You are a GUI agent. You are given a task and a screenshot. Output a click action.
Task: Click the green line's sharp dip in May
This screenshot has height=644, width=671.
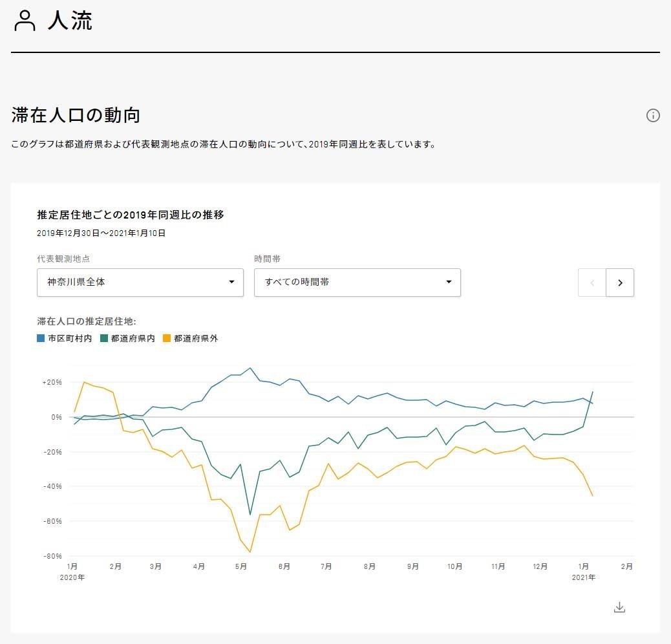[250, 515]
